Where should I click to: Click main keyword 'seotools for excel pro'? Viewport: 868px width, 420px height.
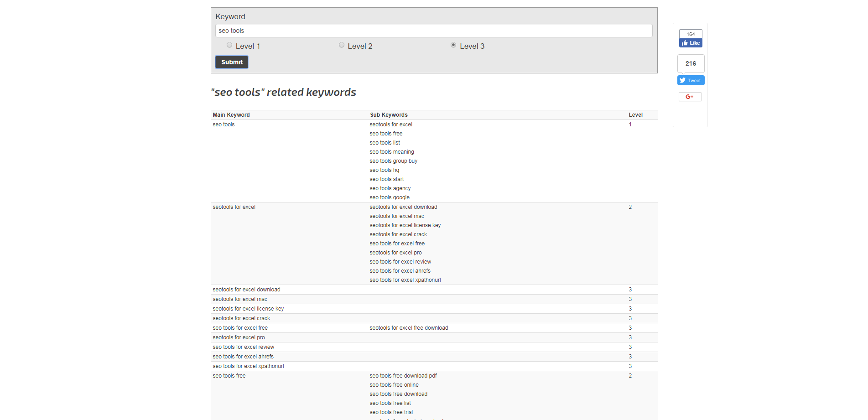(x=239, y=337)
